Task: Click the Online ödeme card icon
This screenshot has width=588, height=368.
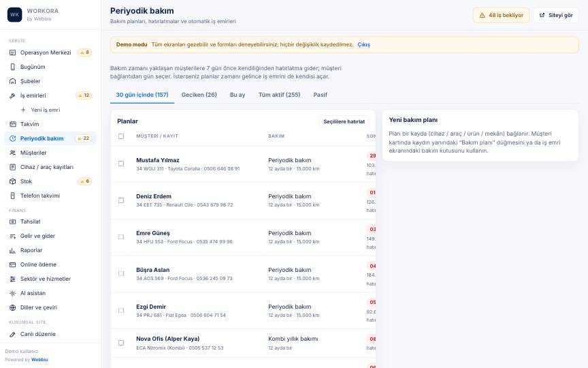Action: click(12, 264)
